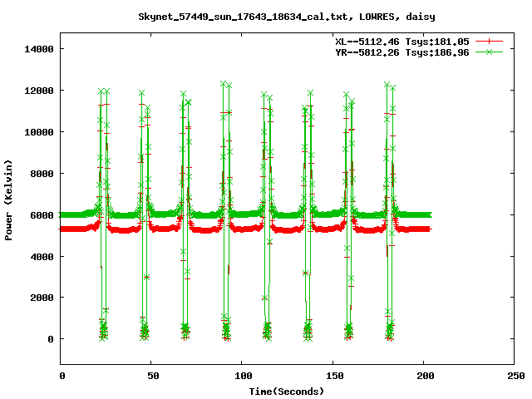This screenshot has height=399, width=532.
Task: Click the 8000 y-axis tick label
Action: 42,174
